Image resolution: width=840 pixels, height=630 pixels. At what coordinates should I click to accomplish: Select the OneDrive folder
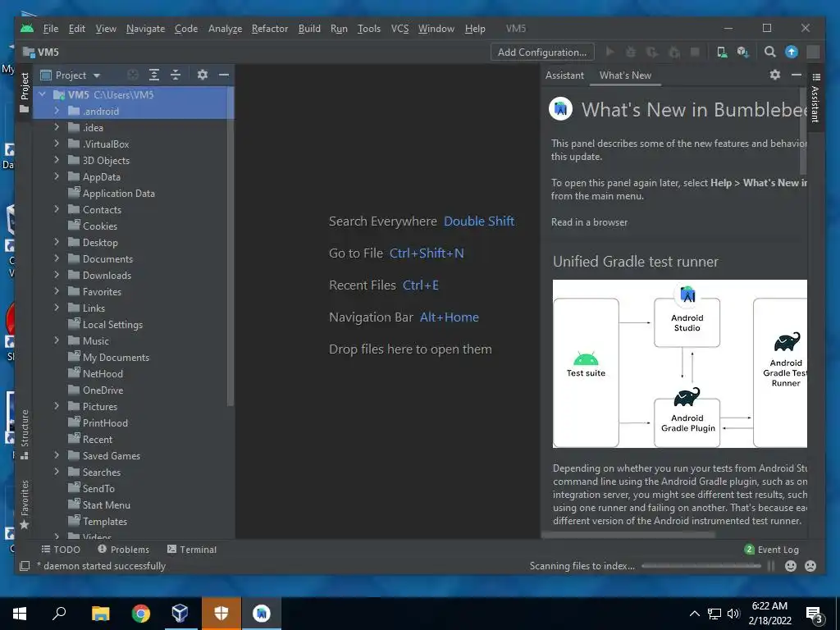(x=103, y=390)
